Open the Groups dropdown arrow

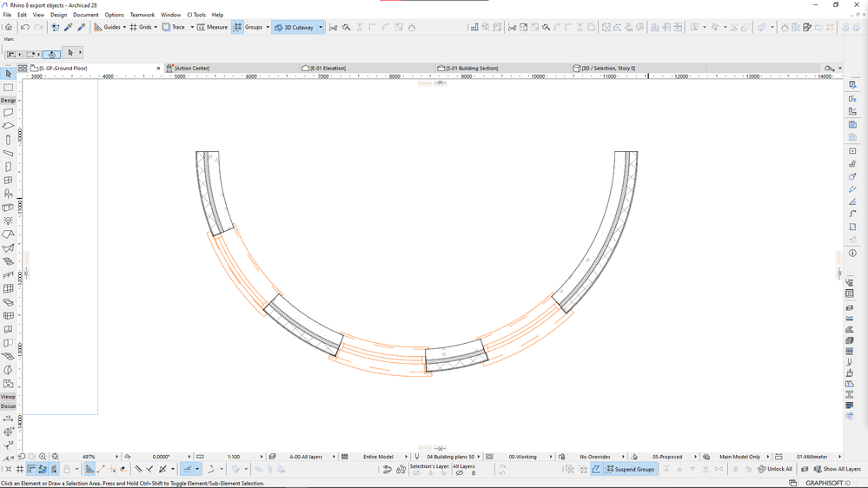268,27
